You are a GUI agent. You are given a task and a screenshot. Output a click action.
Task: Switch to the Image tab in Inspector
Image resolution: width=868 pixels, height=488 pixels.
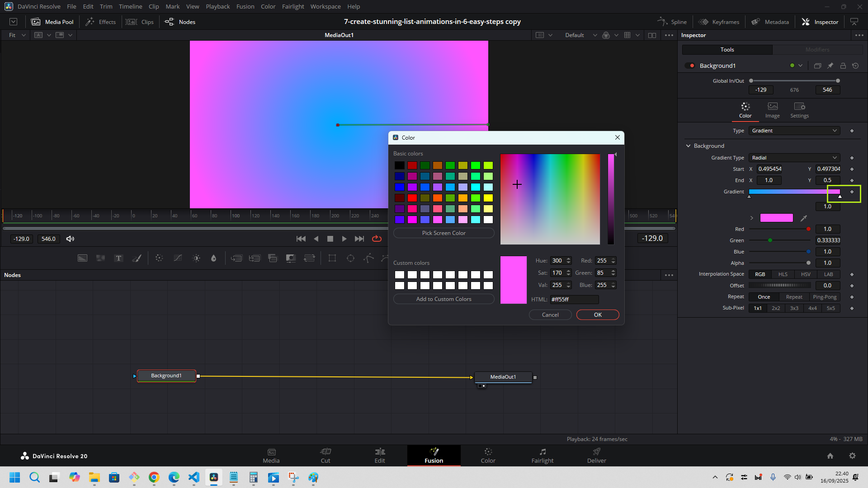point(772,110)
